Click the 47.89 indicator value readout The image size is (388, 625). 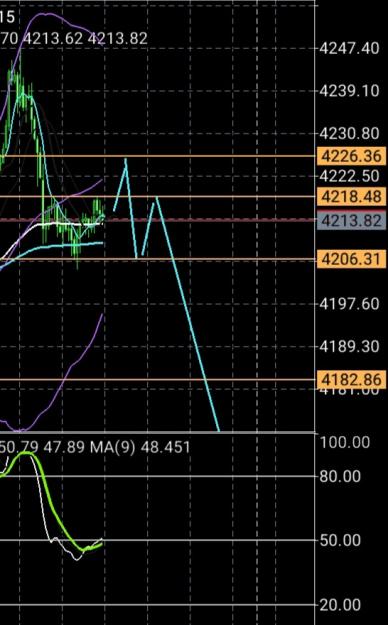pos(64,447)
